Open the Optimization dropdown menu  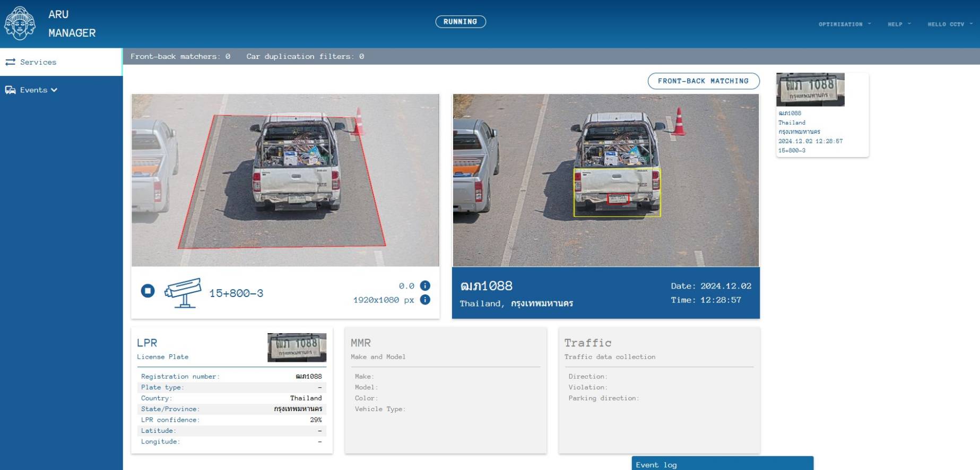coord(844,24)
